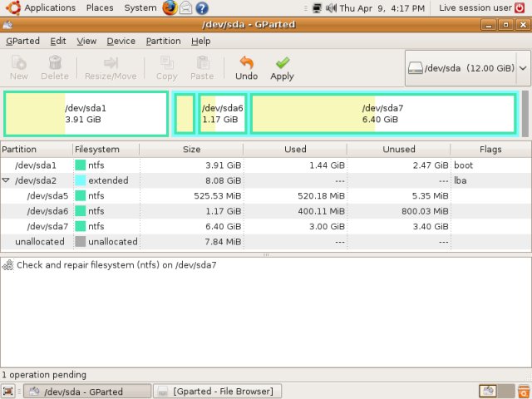
Task: Launch Firefox from the top panel
Action: tap(170, 7)
